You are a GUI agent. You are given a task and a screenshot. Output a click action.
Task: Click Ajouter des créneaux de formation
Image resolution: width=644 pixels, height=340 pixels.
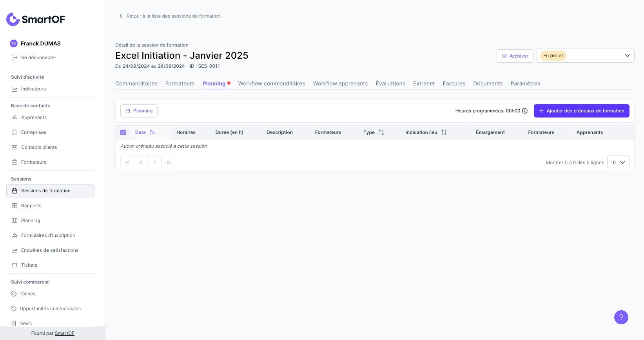click(582, 111)
